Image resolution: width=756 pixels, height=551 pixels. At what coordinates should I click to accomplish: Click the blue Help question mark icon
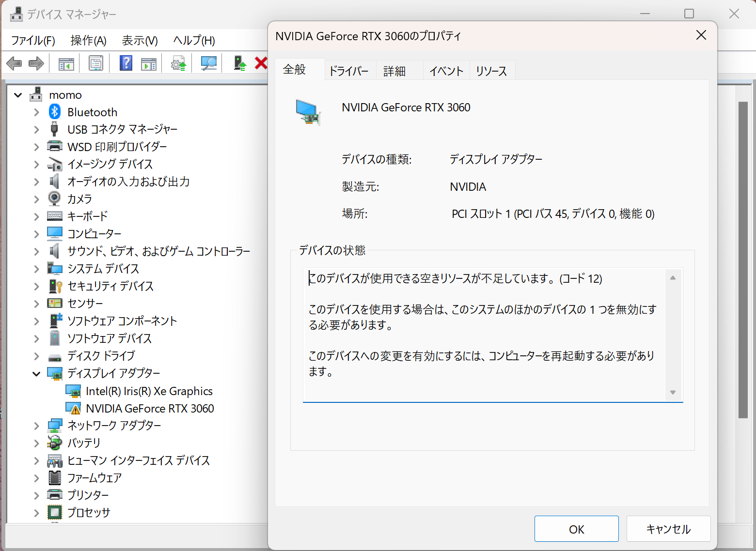tap(126, 63)
